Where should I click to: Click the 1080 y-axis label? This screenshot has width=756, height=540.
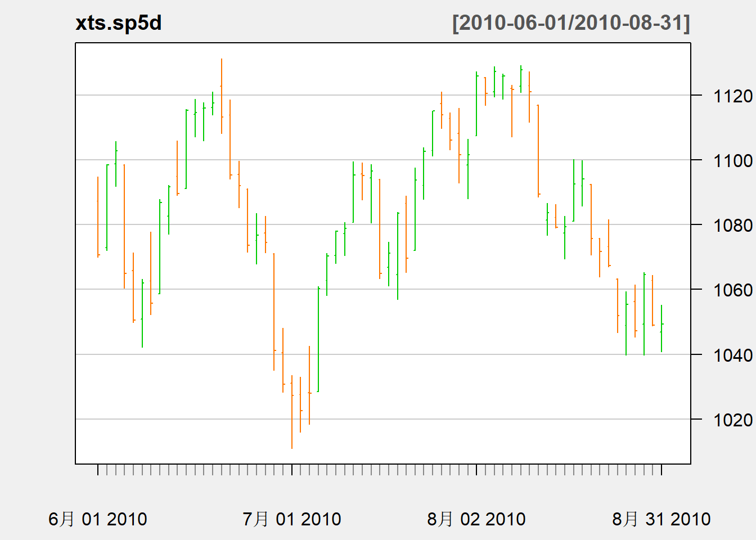point(733,226)
